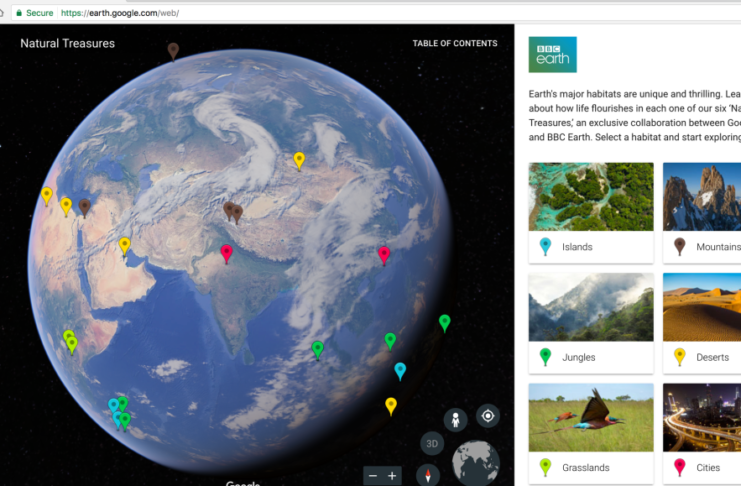
Task: Open the Mountains habitat card
Action: pyautogui.click(x=701, y=213)
